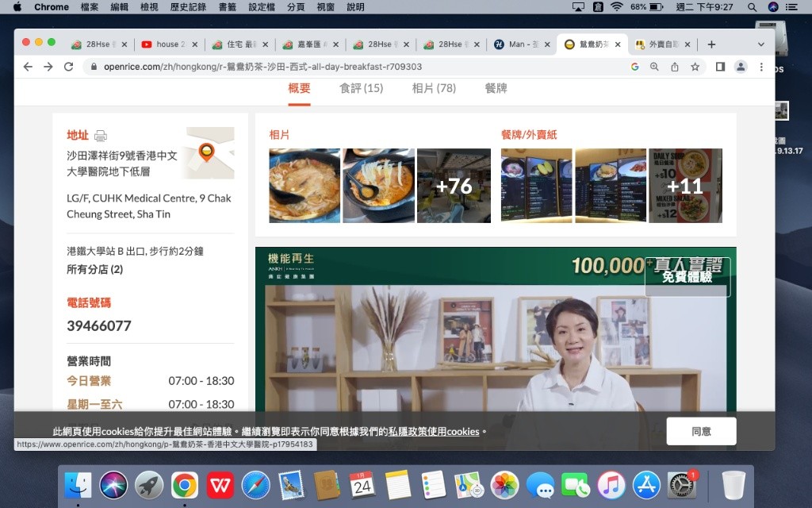Switch to the 住宅 最新 tab

(240, 44)
